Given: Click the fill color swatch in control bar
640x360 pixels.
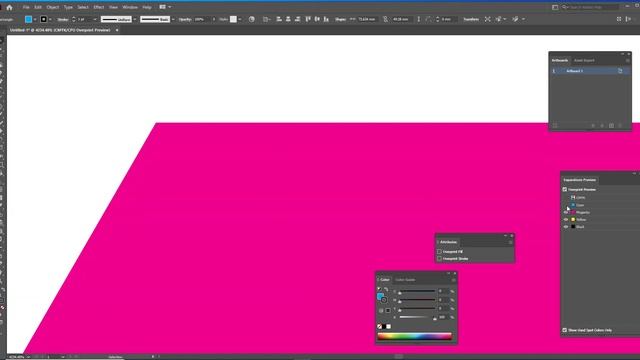Looking at the screenshot, I should [29, 19].
